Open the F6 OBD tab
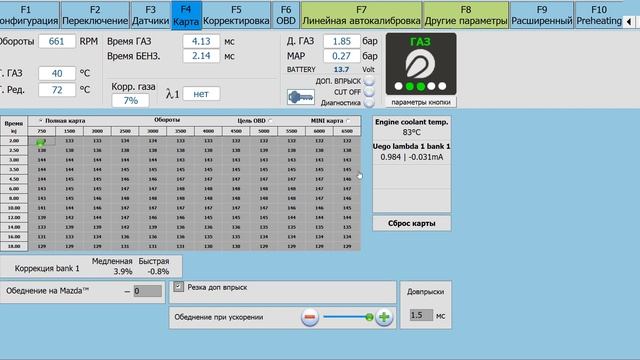 click(x=286, y=15)
